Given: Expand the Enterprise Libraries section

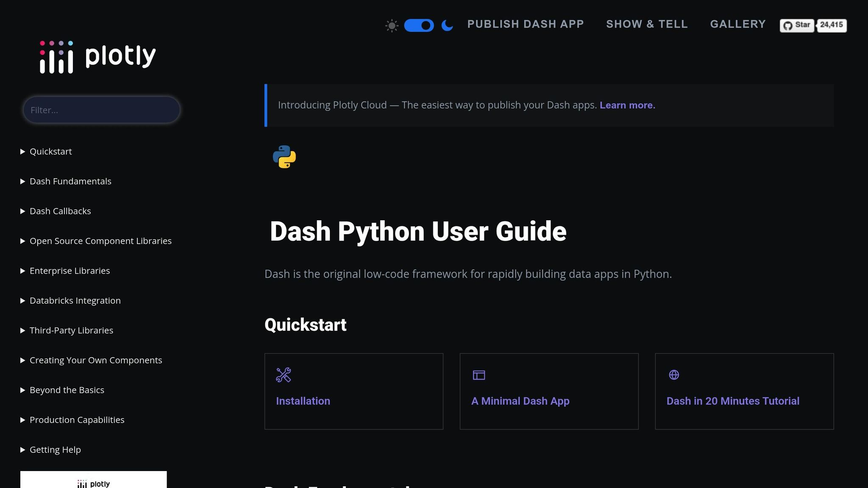Looking at the screenshot, I should pyautogui.click(x=70, y=271).
